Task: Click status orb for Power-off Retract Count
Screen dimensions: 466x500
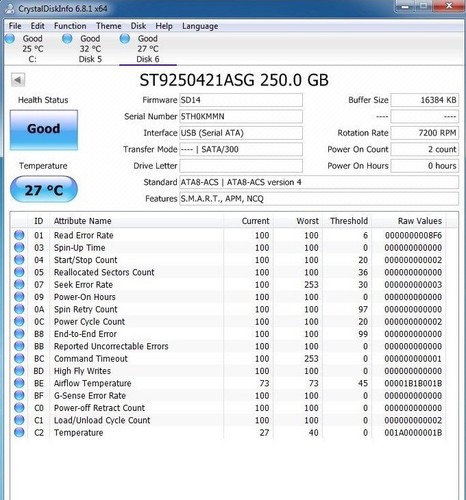Action: click(x=19, y=408)
